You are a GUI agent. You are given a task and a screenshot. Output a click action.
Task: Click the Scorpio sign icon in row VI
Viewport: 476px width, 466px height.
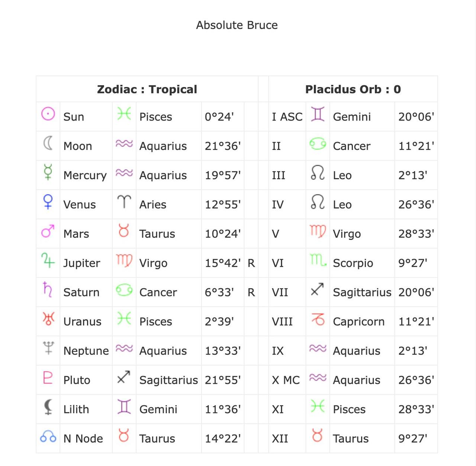coord(318,260)
